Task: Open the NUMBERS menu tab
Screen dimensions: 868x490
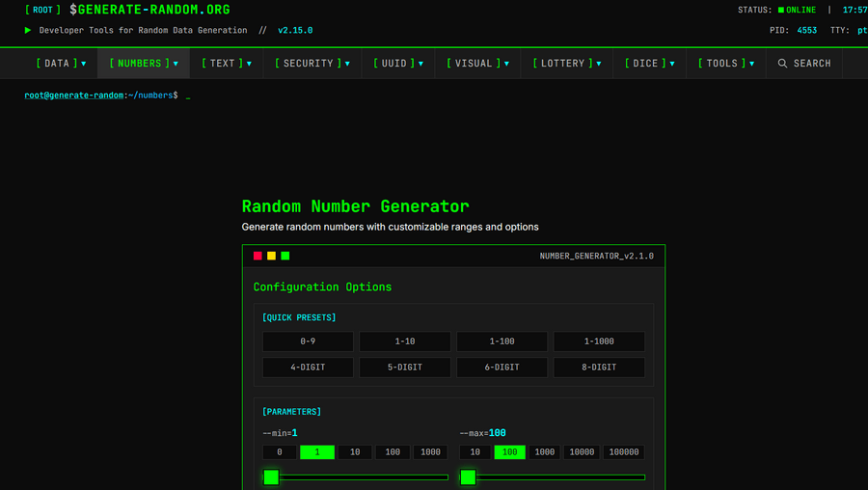Action: pyautogui.click(x=144, y=64)
